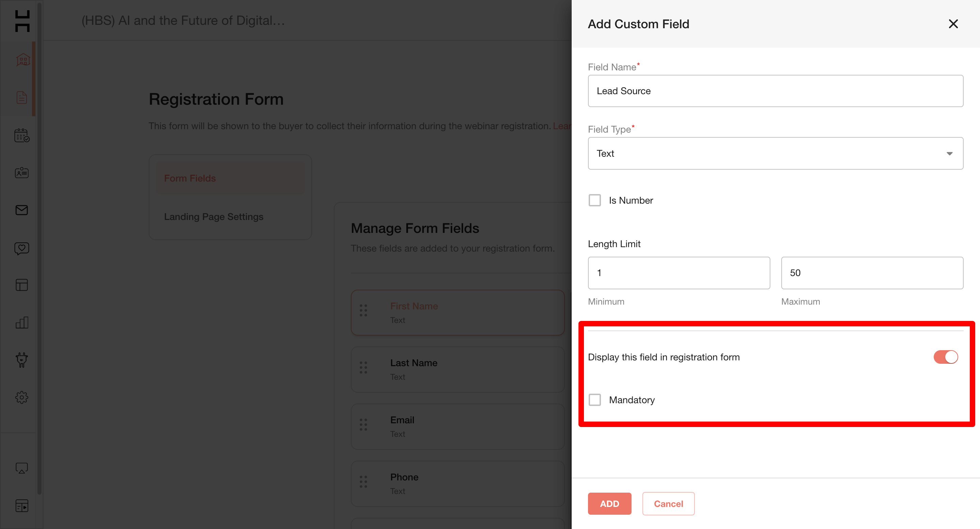Viewport: 980px width, 529px height.
Task: Open the calendar schedule sidebar icon
Action: (x=22, y=135)
